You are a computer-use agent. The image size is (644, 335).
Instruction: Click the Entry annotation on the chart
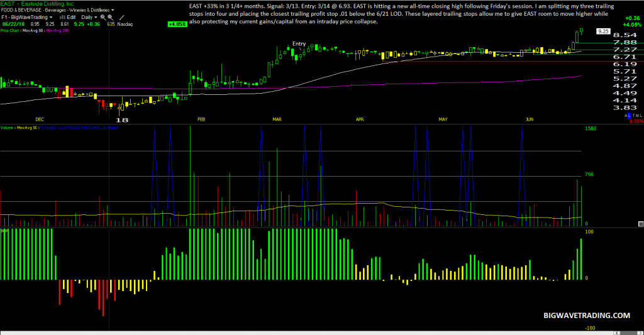click(x=299, y=43)
